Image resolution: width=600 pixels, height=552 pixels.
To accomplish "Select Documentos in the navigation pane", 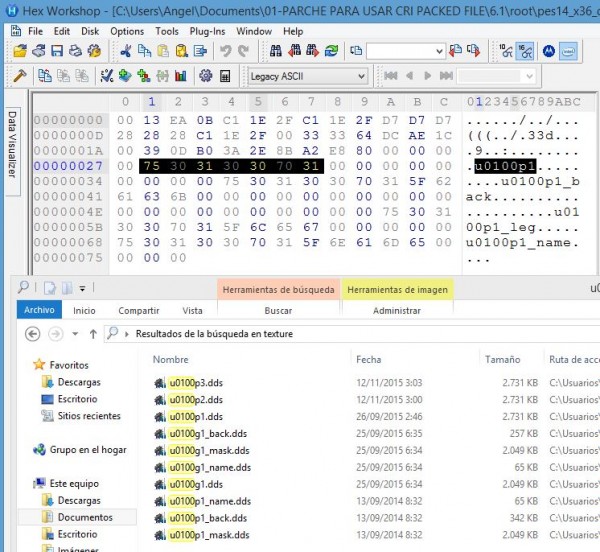I will click(85, 517).
